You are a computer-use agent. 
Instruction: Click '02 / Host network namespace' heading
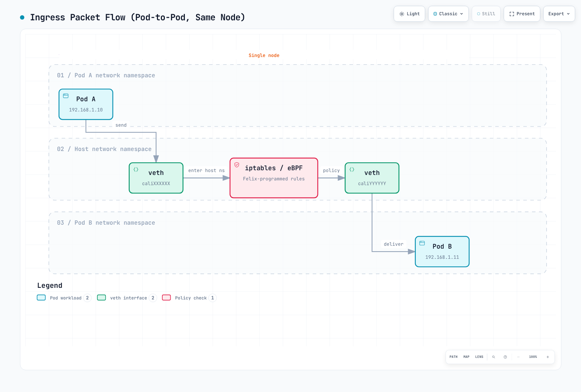pyautogui.click(x=104, y=149)
